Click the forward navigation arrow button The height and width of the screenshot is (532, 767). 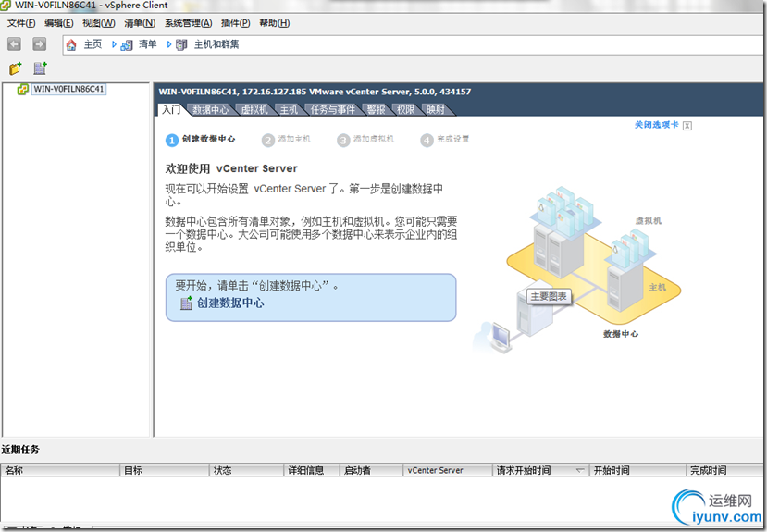(39, 44)
